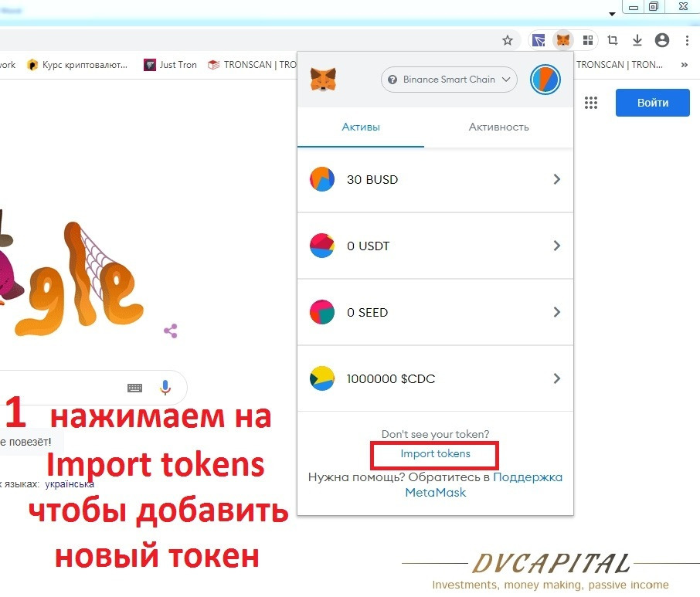The image size is (700, 597).
Task: Click the SEED token icon
Action: (322, 312)
